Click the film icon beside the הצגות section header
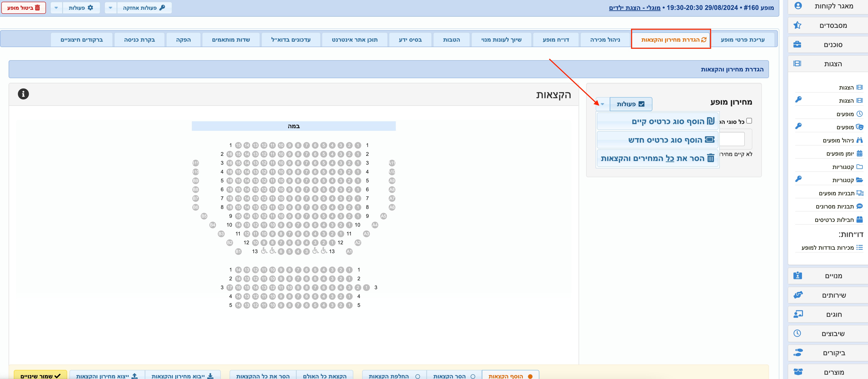Image resolution: width=868 pixels, height=379 pixels. [797, 64]
